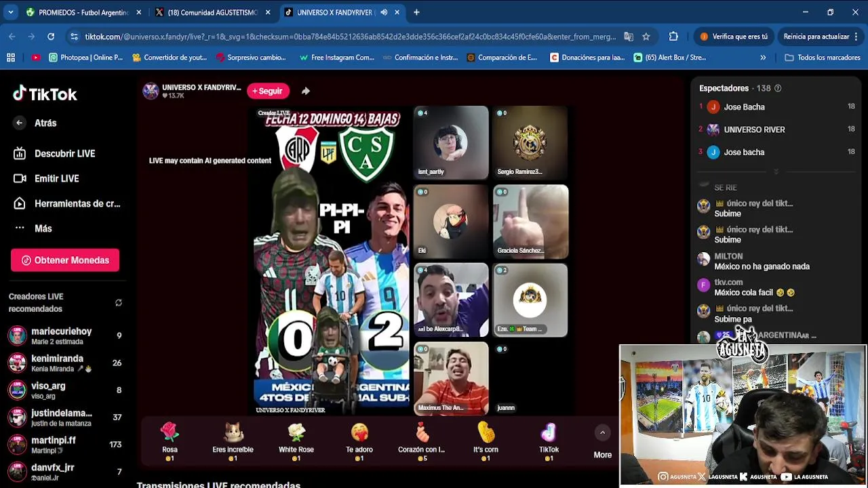Open danvfx_jrr live channel

(65, 472)
